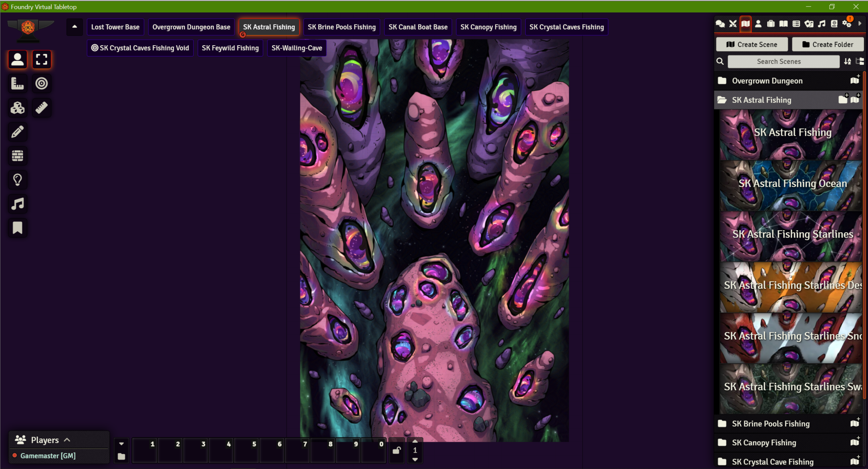Screen dimensions: 868x469
Task: Open the Lighting Controls lightbulb
Action: (18, 180)
